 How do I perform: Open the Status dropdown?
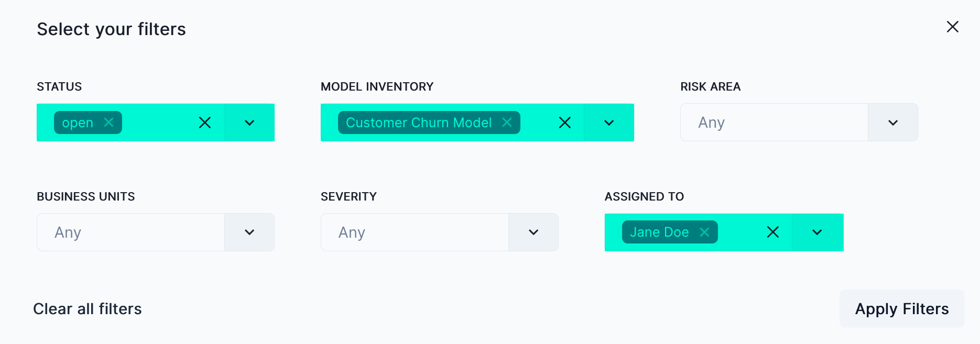(x=249, y=122)
